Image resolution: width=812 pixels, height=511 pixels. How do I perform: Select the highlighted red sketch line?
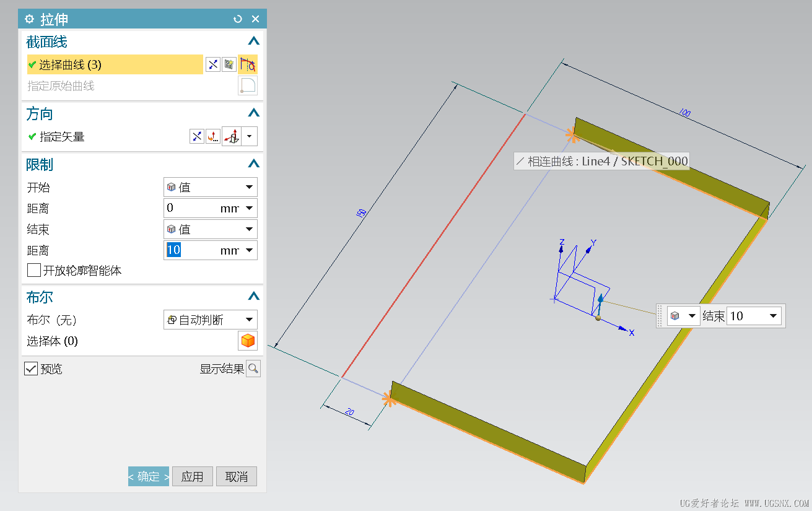pyautogui.click(x=434, y=245)
